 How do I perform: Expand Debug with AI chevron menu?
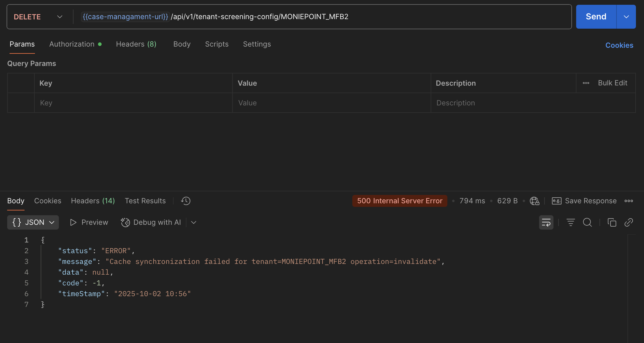point(194,222)
